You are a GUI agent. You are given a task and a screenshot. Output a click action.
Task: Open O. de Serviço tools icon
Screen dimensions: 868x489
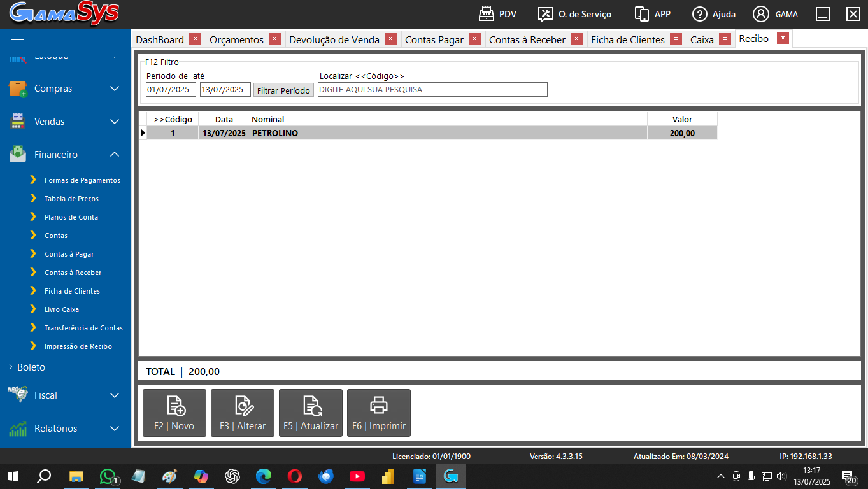(x=545, y=14)
